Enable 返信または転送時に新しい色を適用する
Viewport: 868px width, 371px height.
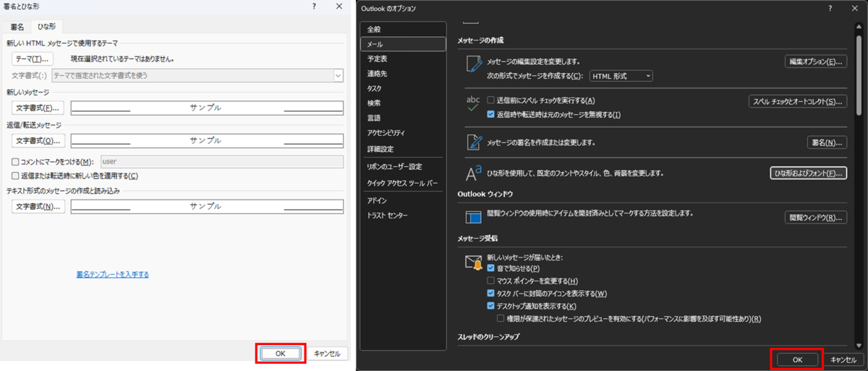coord(15,176)
